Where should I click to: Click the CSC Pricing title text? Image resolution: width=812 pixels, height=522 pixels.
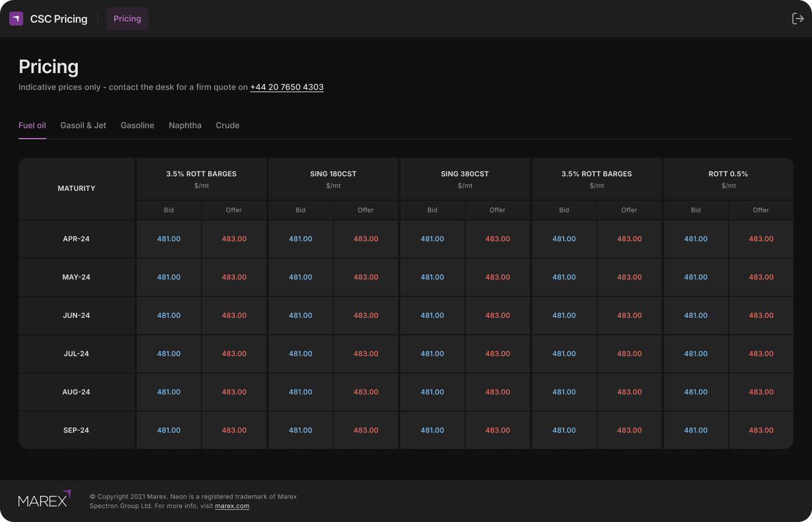[59, 19]
